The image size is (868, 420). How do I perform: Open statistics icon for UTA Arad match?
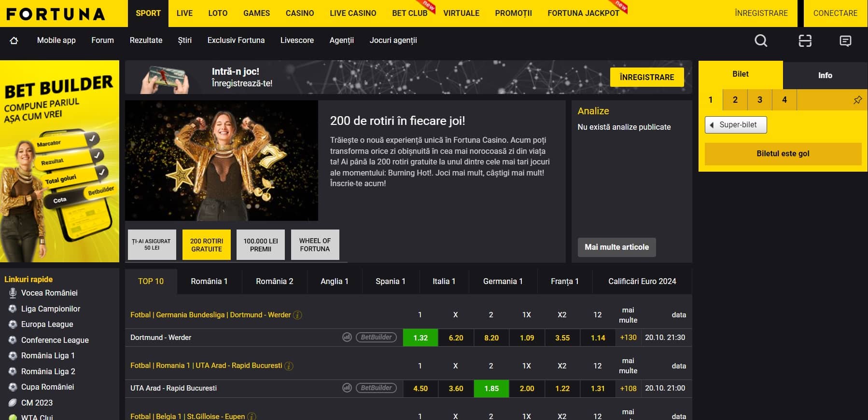point(347,388)
